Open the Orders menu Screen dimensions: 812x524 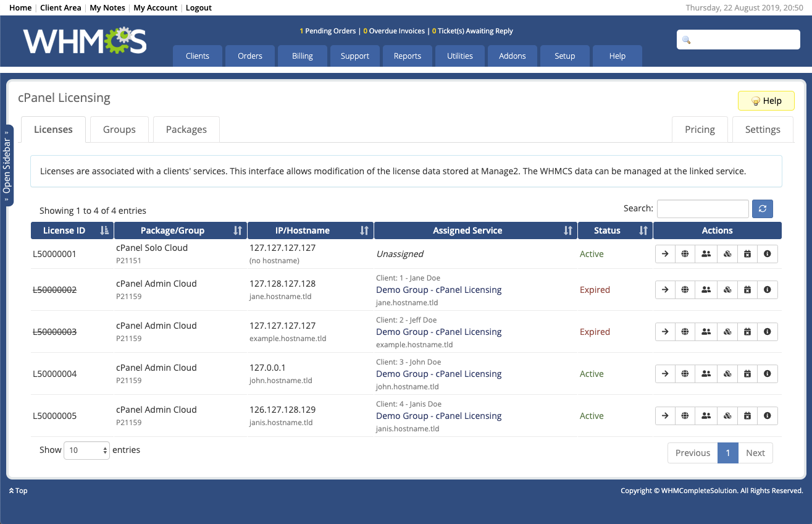tap(250, 56)
